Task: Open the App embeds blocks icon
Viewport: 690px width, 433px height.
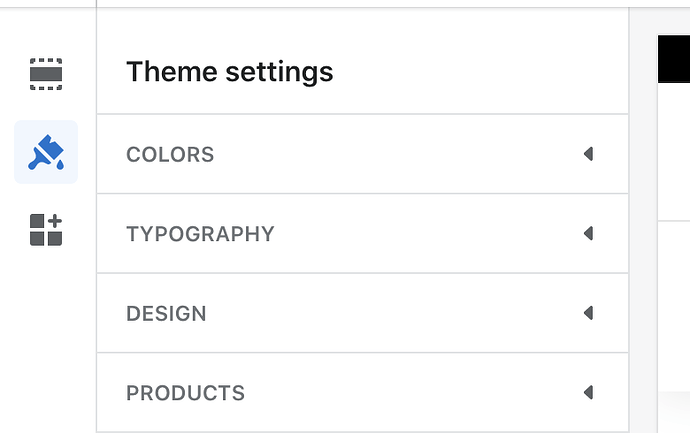Action: pos(46,230)
